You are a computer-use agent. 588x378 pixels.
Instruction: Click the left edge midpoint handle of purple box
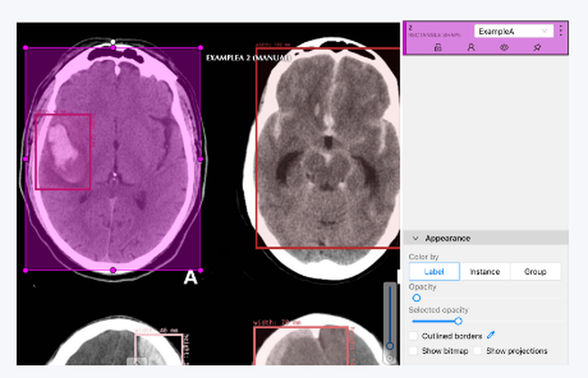point(25,159)
